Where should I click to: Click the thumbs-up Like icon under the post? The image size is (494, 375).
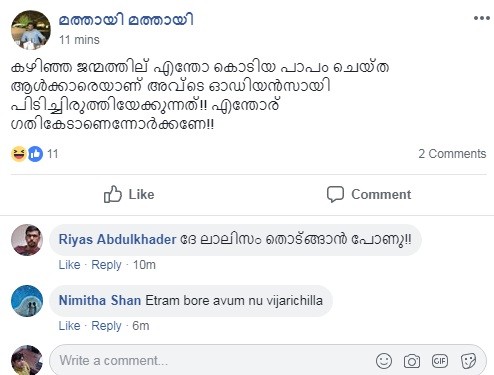(113, 194)
